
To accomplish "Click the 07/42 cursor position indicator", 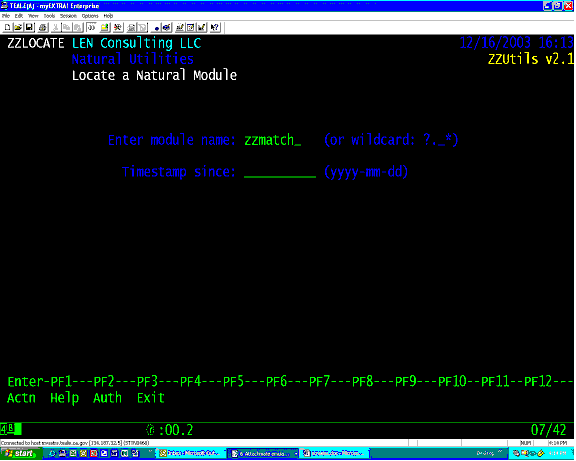I will [x=548, y=430].
